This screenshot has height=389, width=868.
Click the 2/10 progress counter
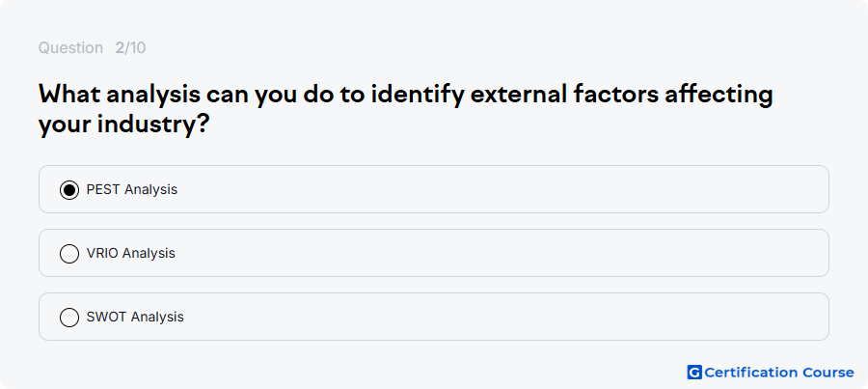coord(130,48)
